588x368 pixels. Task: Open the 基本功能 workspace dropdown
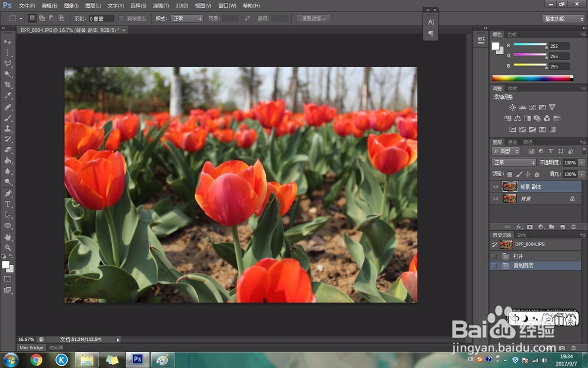coord(563,19)
